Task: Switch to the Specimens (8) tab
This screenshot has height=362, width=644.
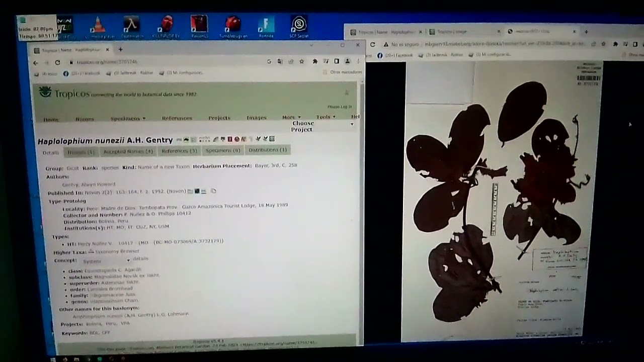Action: [x=223, y=150]
